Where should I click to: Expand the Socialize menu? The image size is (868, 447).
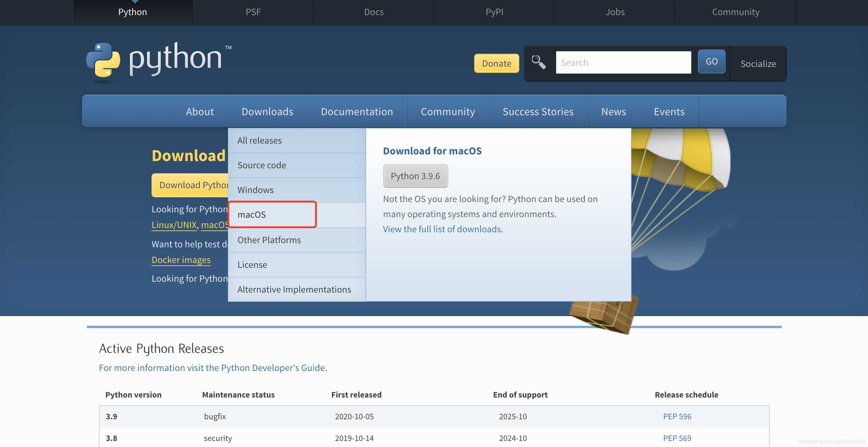point(758,64)
